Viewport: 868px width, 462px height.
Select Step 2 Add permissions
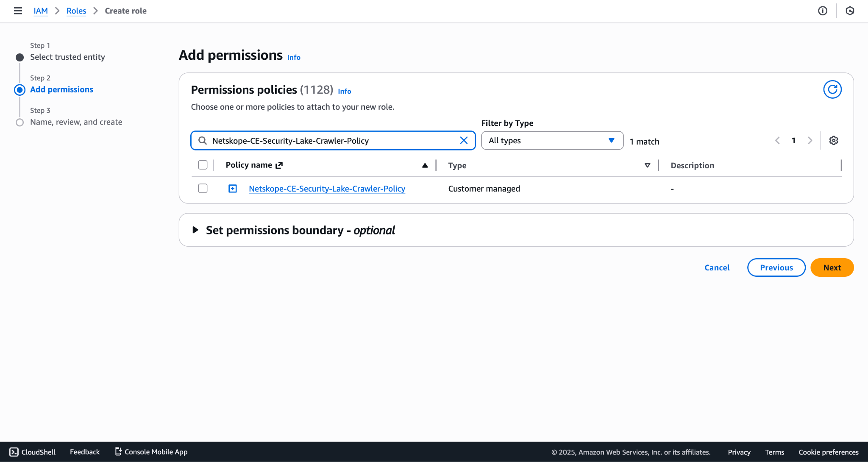click(61, 89)
